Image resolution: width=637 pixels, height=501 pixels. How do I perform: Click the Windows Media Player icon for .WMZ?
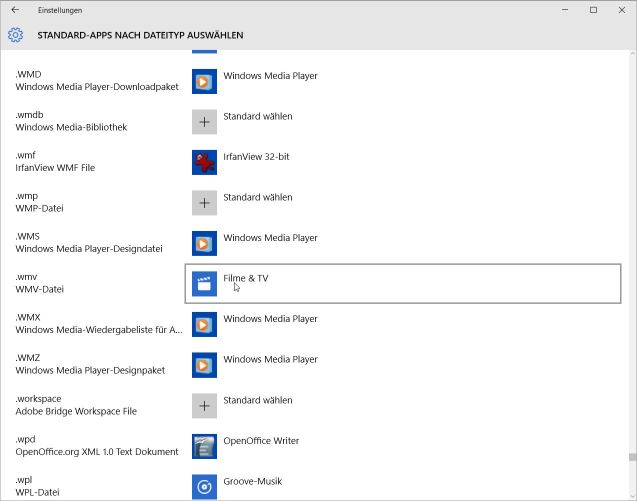click(204, 365)
